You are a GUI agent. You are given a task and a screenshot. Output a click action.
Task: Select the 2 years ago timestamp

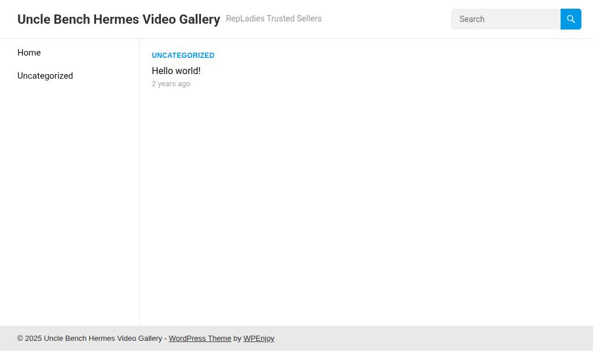point(171,83)
